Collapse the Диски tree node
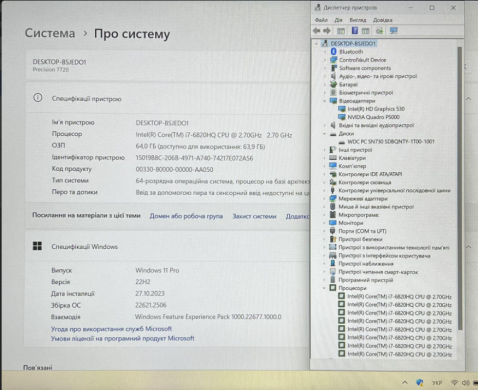Screen dimensions: 478x390 324,134
